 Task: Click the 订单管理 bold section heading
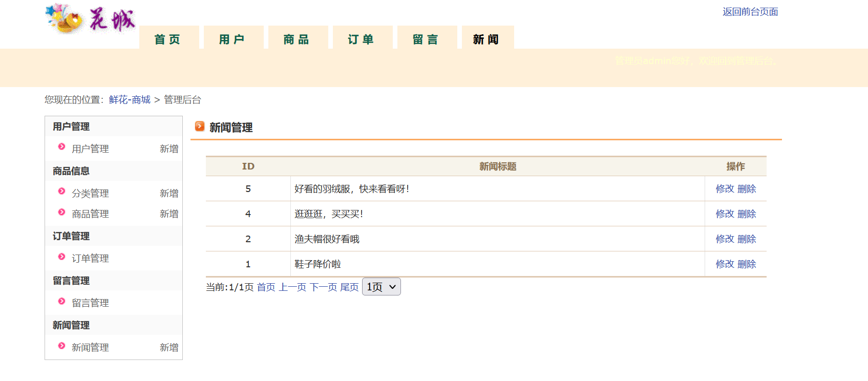71,236
